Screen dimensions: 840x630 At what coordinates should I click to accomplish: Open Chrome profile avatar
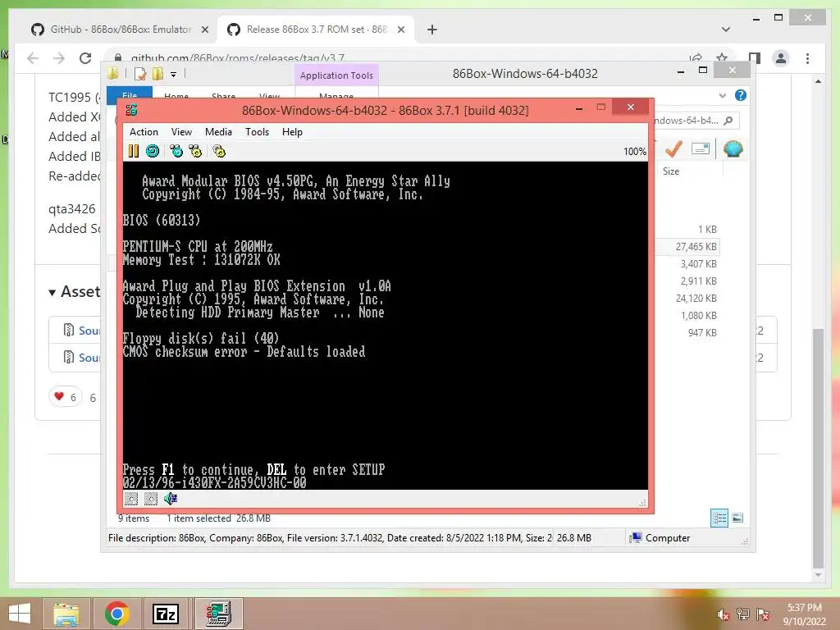coord(781,58)
